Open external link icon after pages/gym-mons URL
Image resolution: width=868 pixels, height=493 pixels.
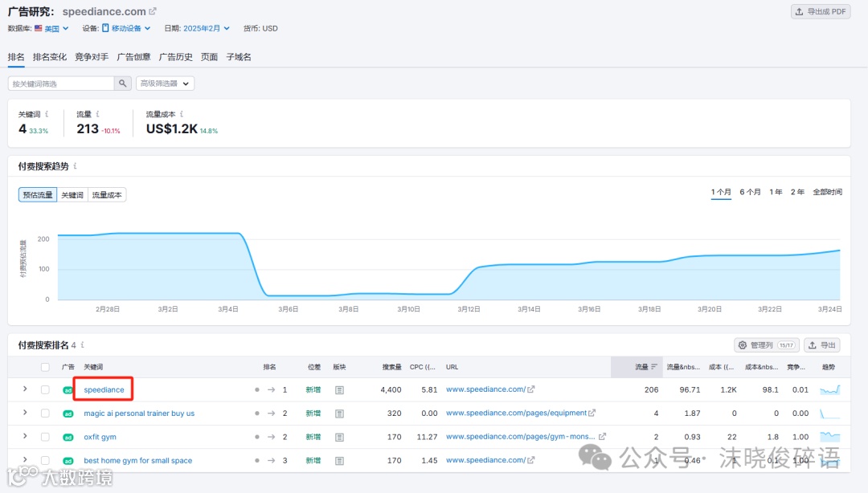(x=602, y=437)
